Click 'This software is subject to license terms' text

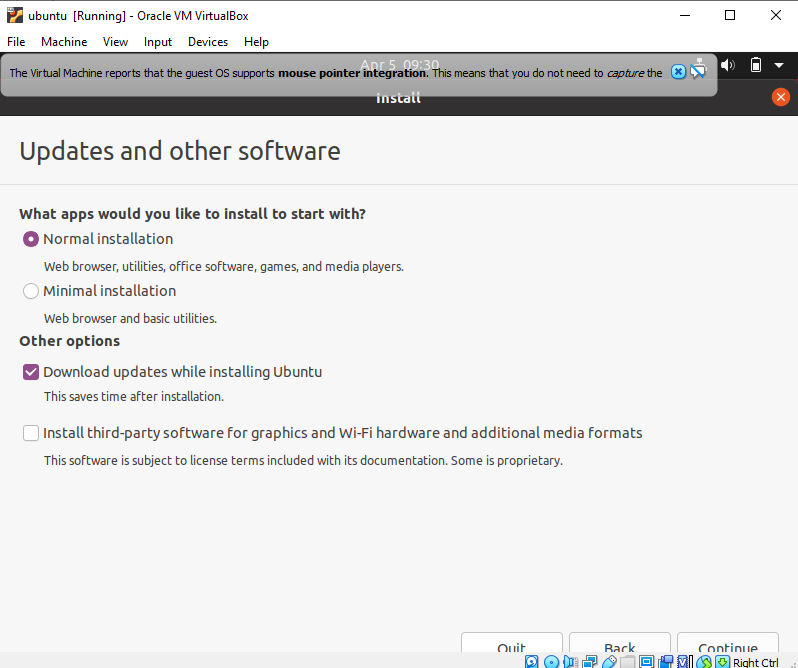303,460
